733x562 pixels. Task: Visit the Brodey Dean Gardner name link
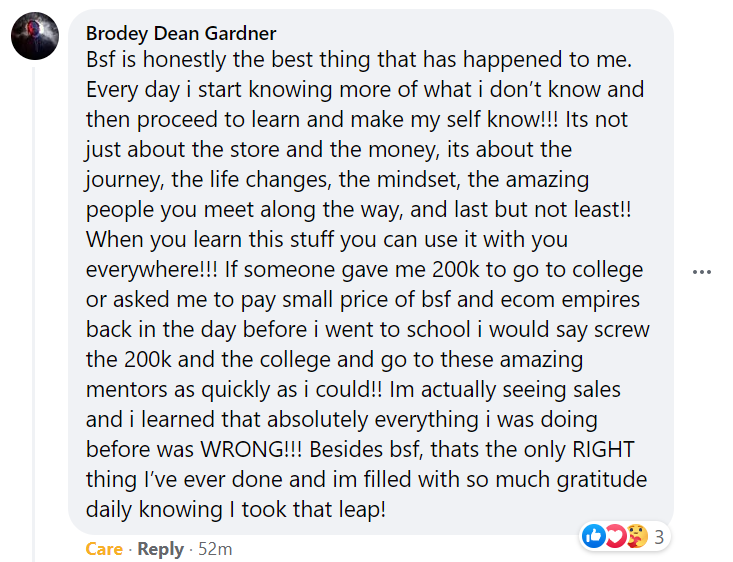(x=181, y=34)
